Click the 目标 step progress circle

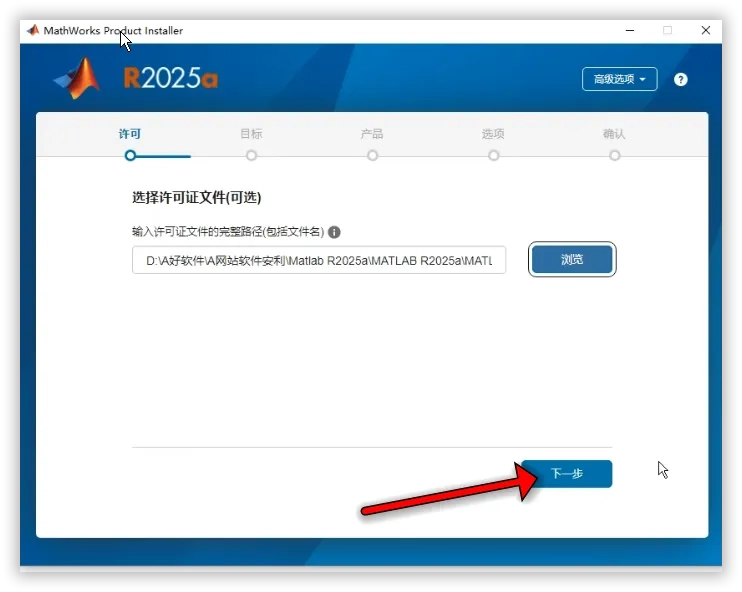[x=251, y=155]
